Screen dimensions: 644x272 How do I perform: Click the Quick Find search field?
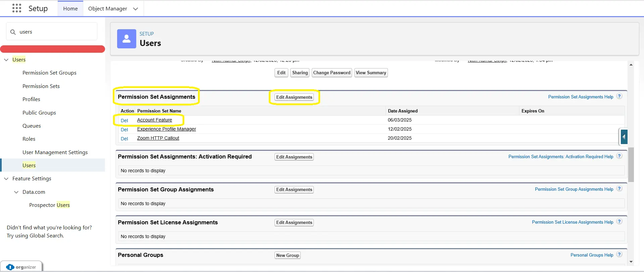point(52,32)
